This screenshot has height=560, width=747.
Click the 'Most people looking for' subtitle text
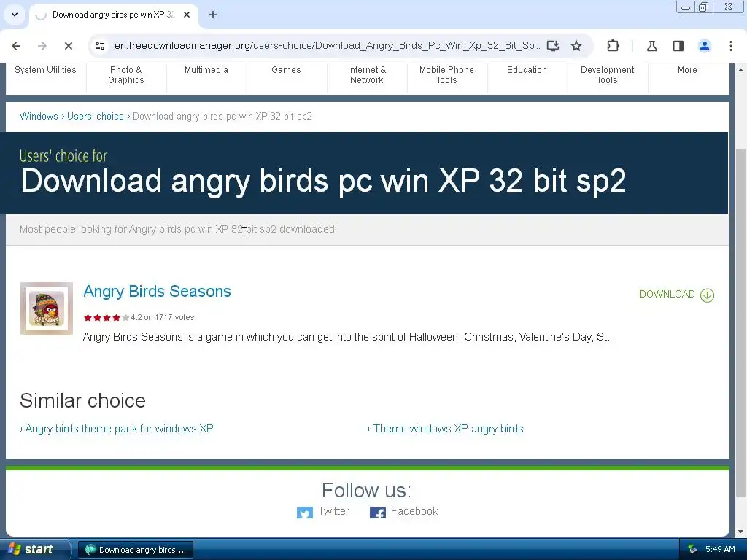tap(178, 229)
